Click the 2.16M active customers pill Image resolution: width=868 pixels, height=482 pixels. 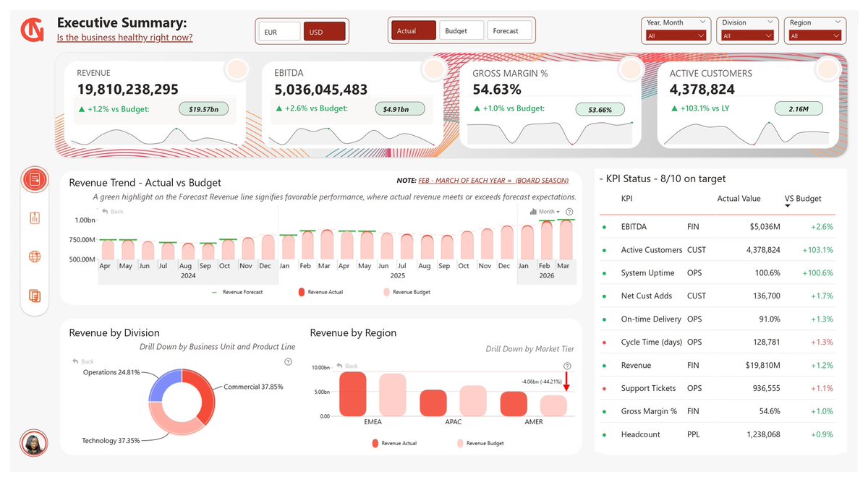click(x=798, y=109)
